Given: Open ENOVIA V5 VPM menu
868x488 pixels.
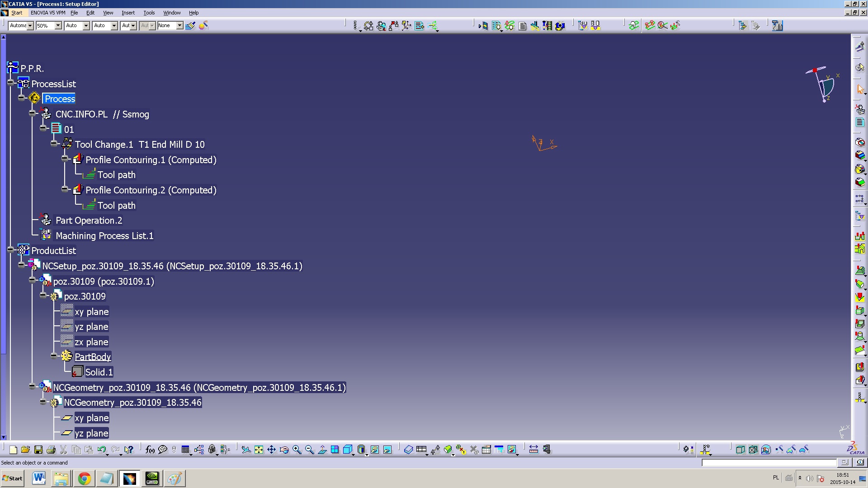Looking at the screenshot, I should point(48,13).
